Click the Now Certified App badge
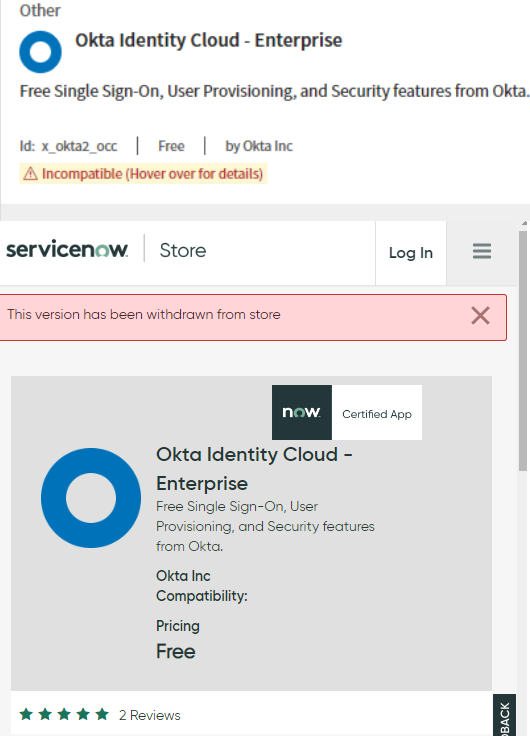530x736 pixels. pos(347,413)
